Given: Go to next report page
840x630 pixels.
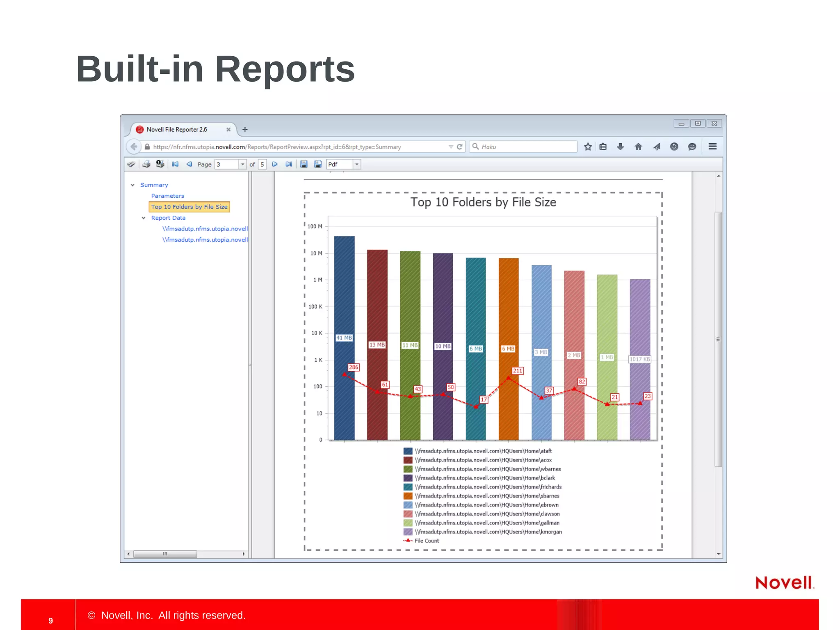Looking at the screenshot, I should tap(275, 164).
